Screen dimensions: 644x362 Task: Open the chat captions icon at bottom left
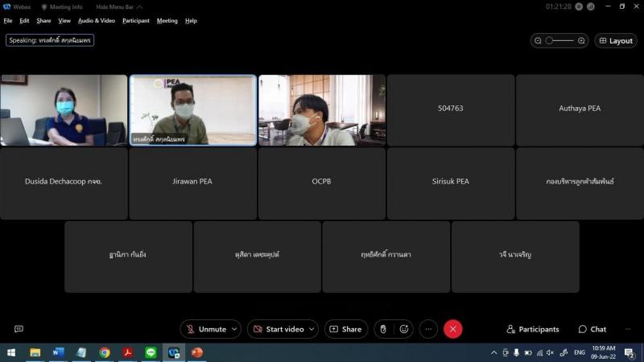(x=19, y=329)
